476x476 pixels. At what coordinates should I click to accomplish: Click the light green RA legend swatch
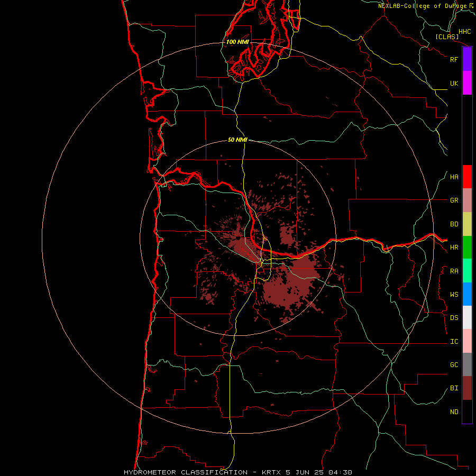pos(467,271)
